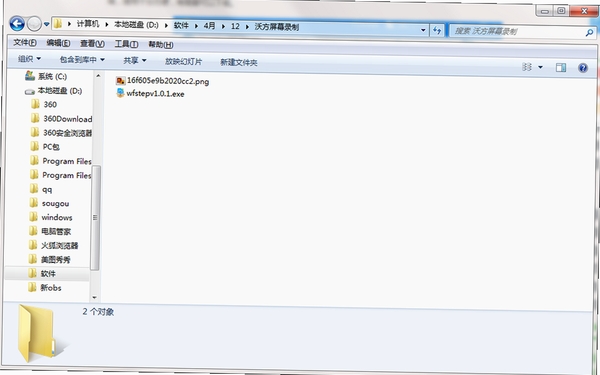Click the navigation pane scroll up arrow
This screenshot has height=375, width=600.
click(98, 75)
